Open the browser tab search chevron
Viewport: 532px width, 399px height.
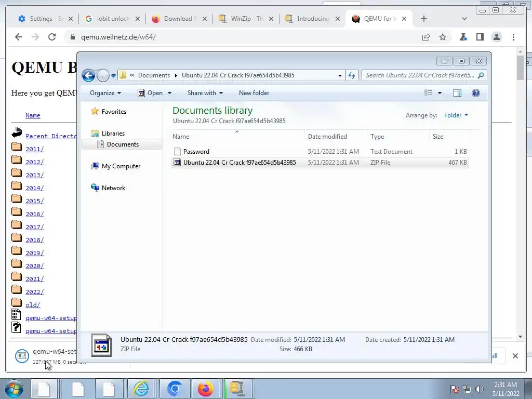tap(464, 19)
